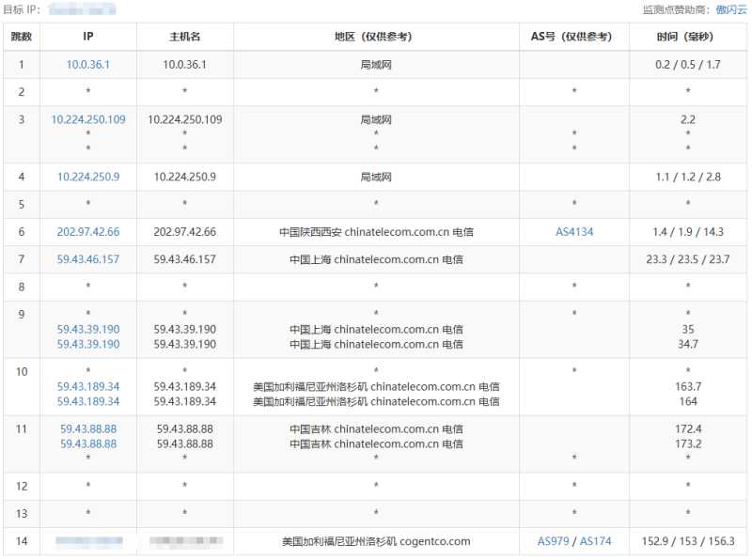
Task: Select hostname cell 10.224.250.109
Action: click(x=184, y=120)
